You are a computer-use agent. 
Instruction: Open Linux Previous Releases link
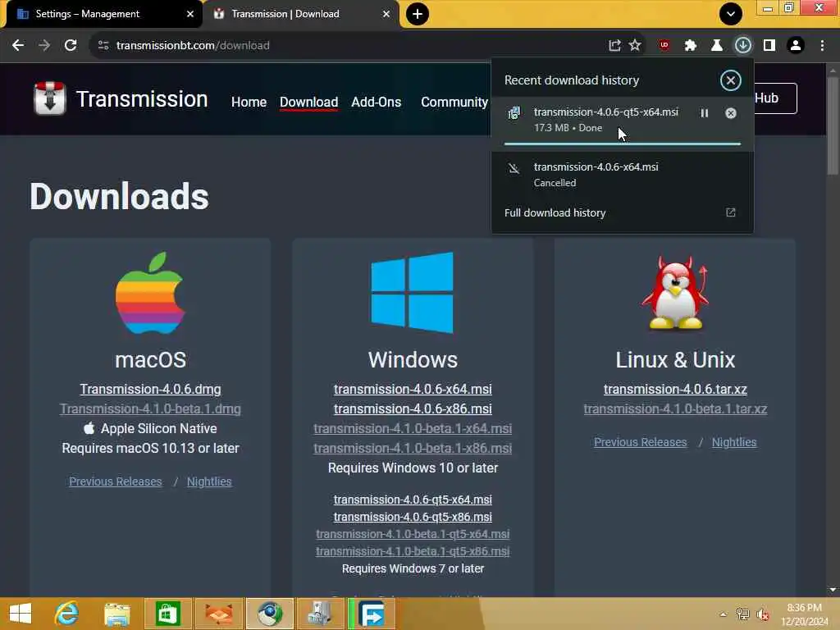click(640, 442)
